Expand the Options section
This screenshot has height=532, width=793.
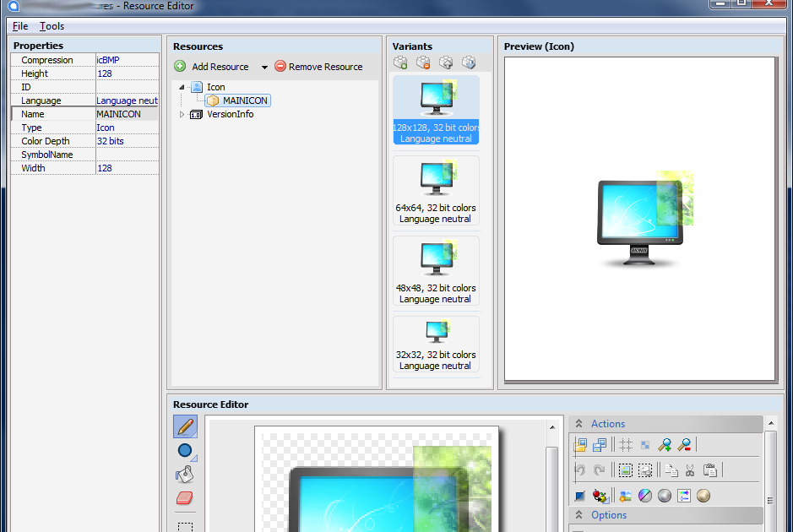[x=580, y=515]
